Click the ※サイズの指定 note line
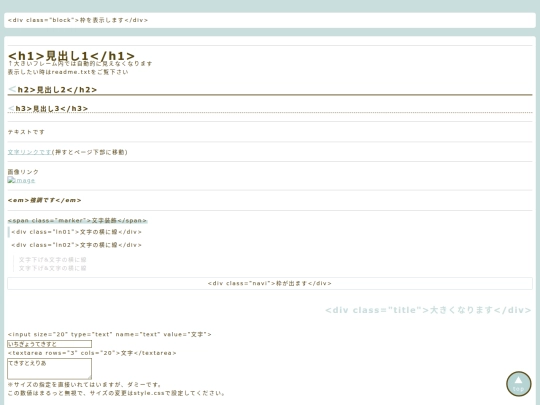 coord(85,384)
